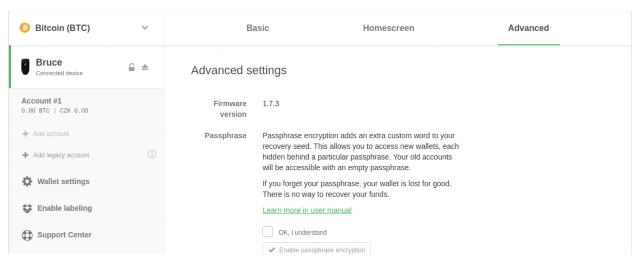This screenshot has width=644, height=279.
Task: Follow the "Learn more in user manual" link
Action: coord(307,210)
